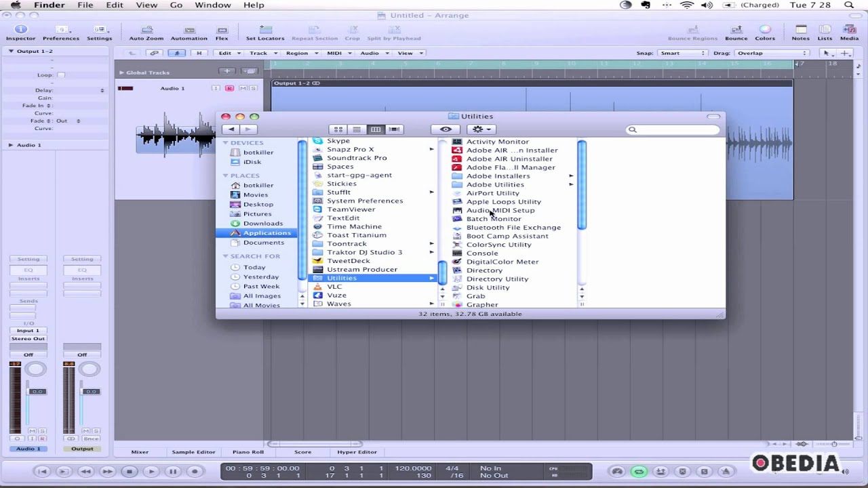
Task: Collapse the PLACES section in sidebar
Action: point(226,176)
